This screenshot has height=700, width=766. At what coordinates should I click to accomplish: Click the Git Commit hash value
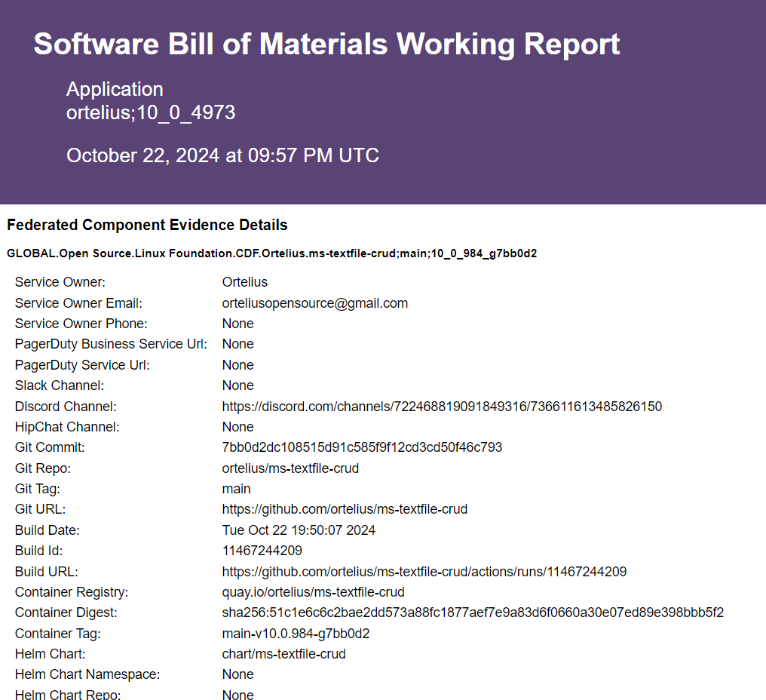362,447
